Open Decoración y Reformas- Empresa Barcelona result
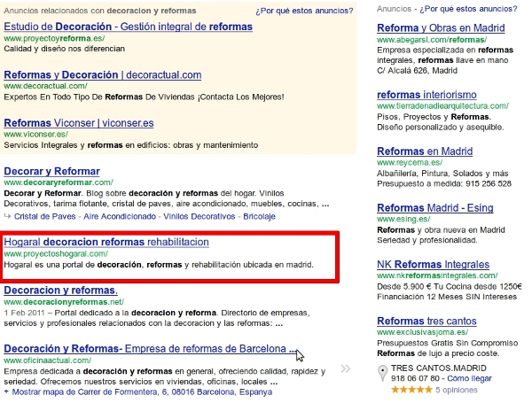532x403 pixels. click(150, 348)
